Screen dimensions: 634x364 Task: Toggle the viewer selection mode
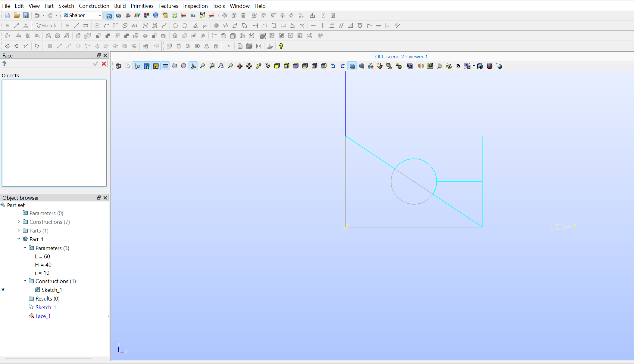156,66
